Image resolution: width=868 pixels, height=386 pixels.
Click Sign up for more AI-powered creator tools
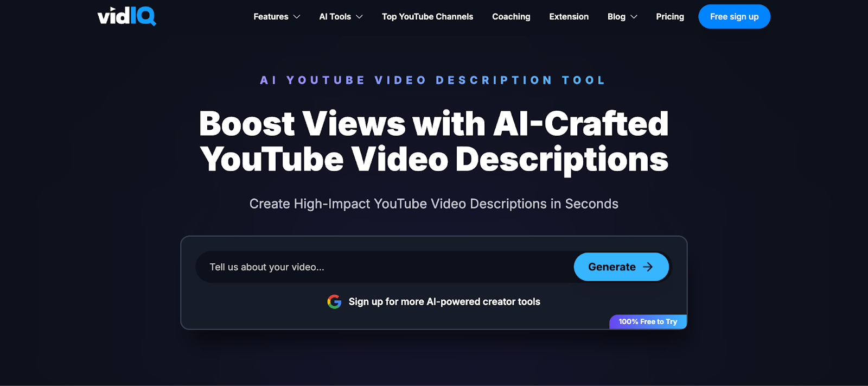[x=444, y=302]
